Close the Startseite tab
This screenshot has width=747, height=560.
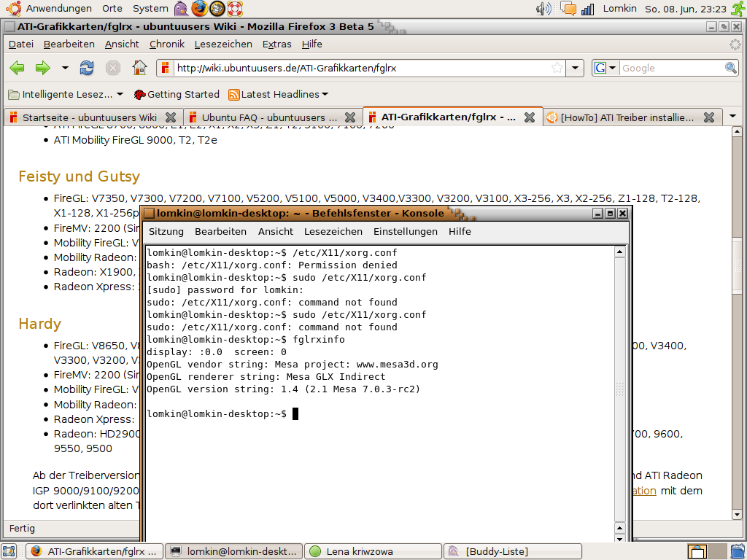click(171, 117)
